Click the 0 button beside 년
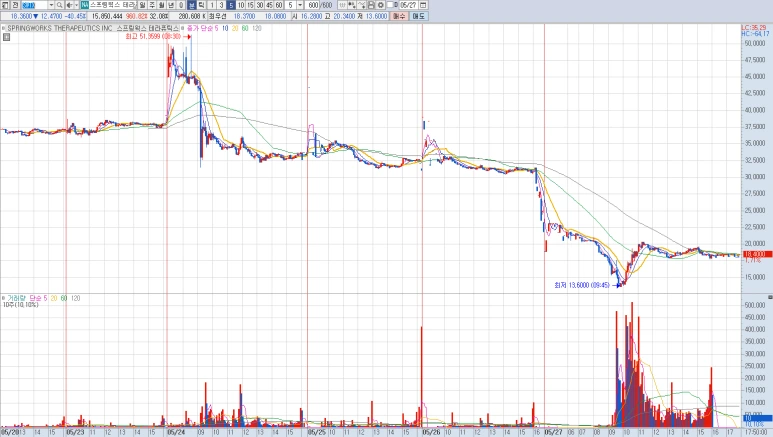The image size is (773, 437). (x=181, y=5)
